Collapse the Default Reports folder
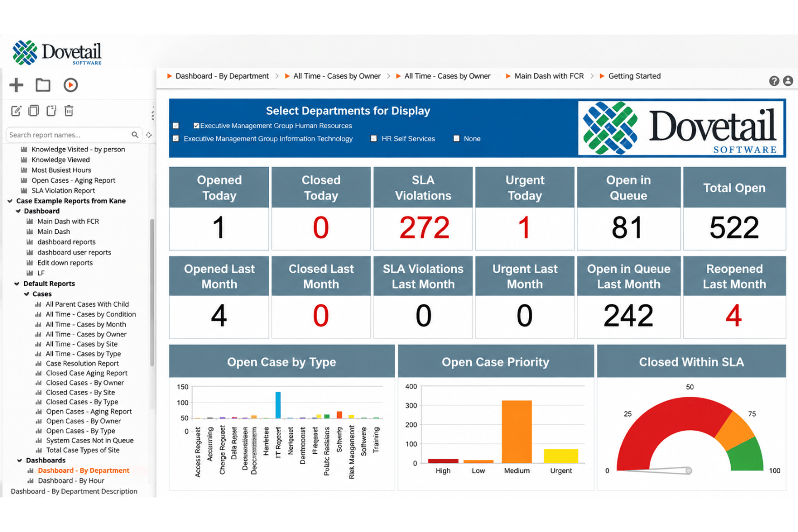 click(17, 284)
